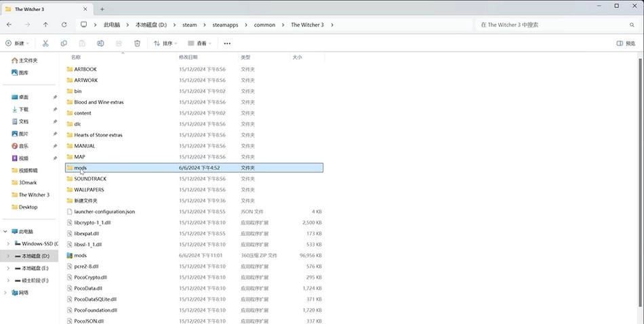Click the Delete trash icon

click(137, 43)
